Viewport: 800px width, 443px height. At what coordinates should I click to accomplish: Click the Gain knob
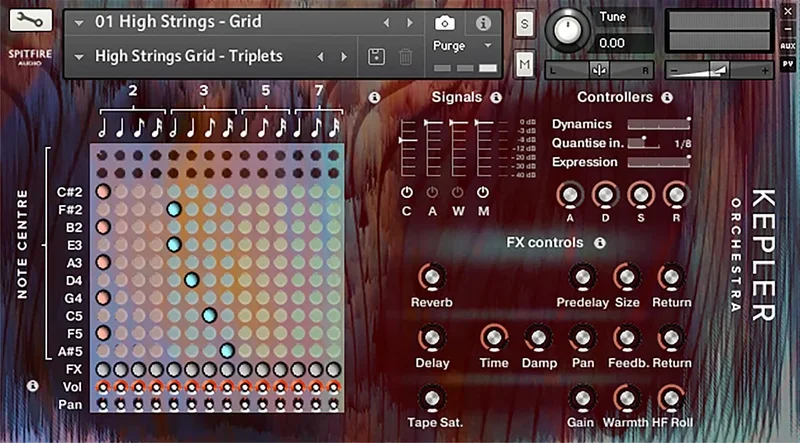582,398
